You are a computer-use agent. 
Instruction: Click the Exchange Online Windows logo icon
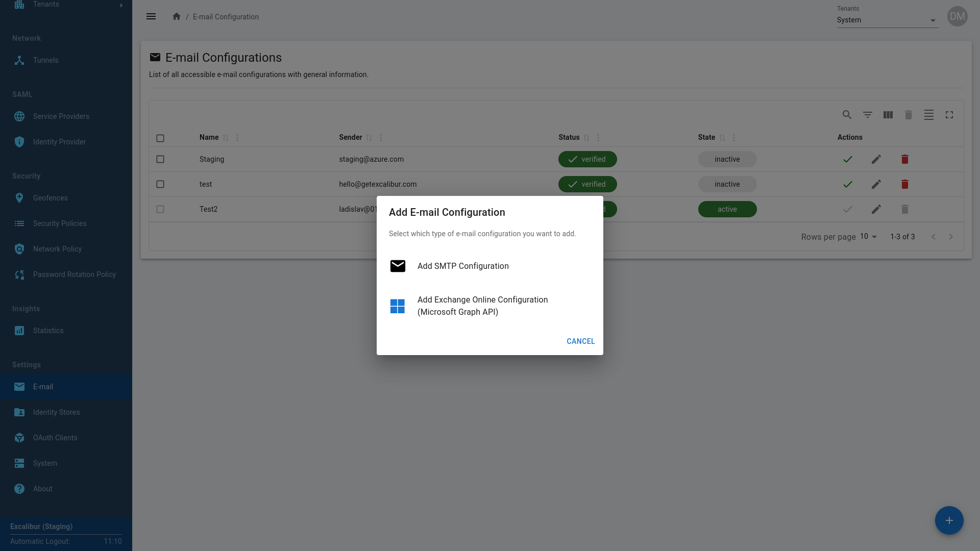click(x=397, y=306)
